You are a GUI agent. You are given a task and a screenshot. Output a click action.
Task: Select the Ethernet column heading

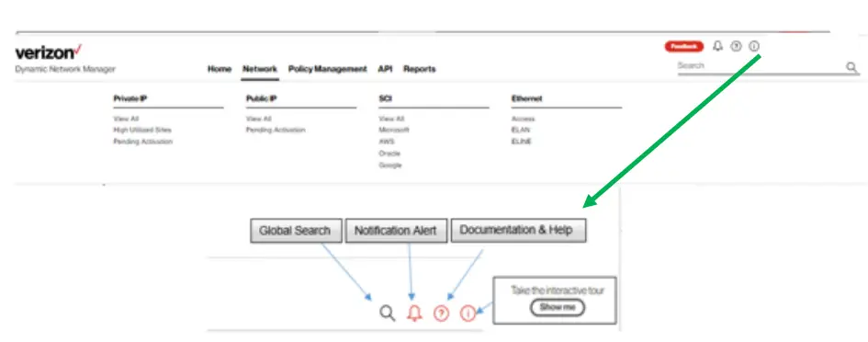click(x=527, y=98)
